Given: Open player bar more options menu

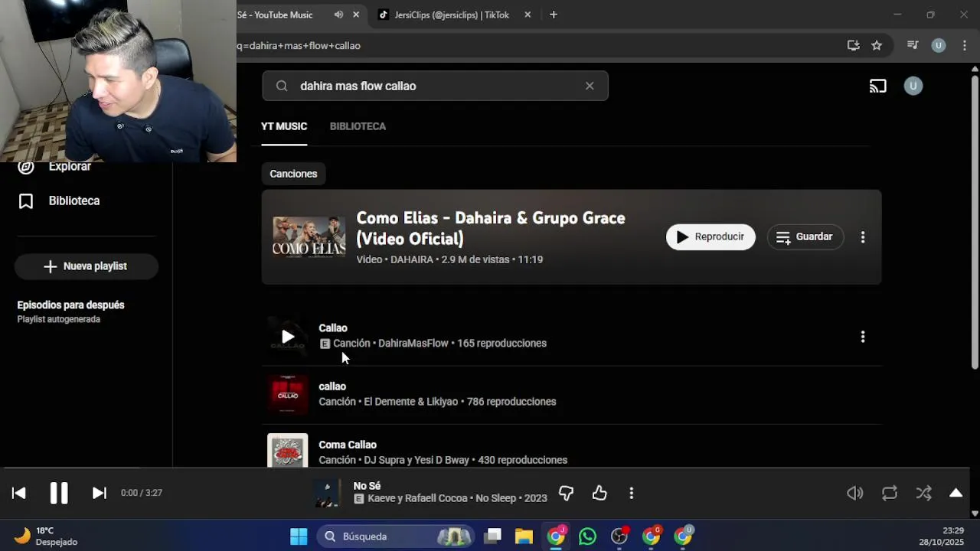Looking at the screenshot, I should (632, 494).
